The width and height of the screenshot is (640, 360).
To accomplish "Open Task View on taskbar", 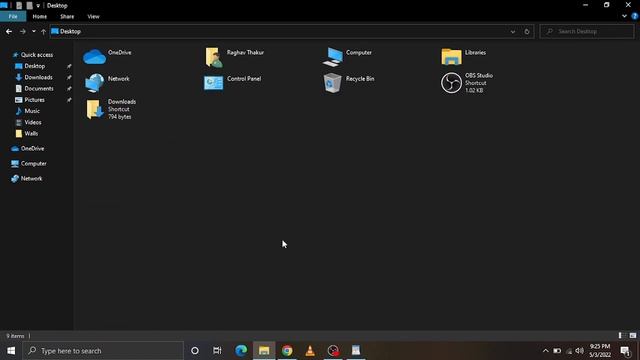I will [217, 351].
